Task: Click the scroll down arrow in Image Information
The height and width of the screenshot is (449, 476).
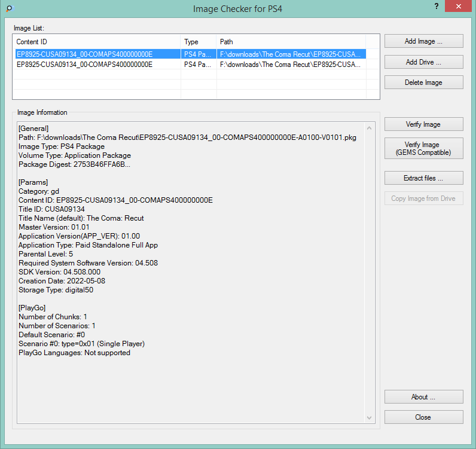Action: click(369, 418)
